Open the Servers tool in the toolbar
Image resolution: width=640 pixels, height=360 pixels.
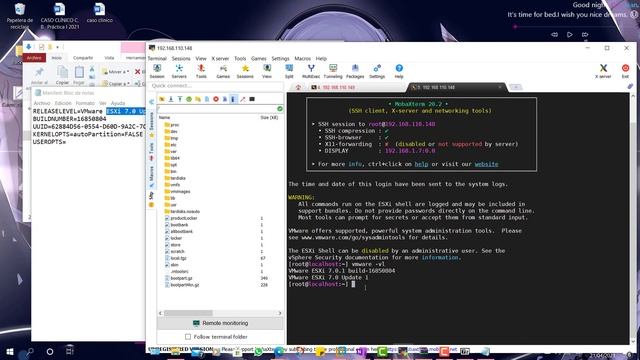point(179,71)
